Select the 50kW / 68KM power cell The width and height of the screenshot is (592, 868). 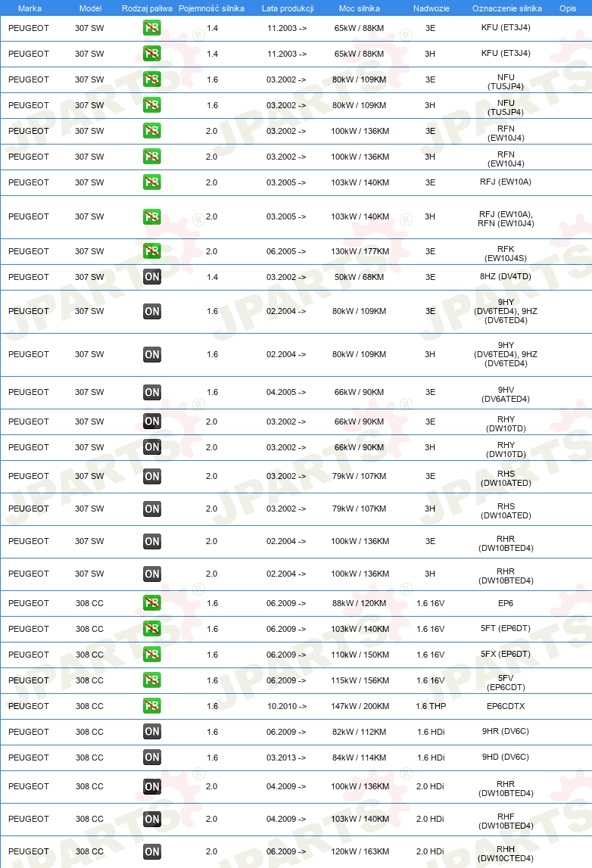(x=359, y=277)
